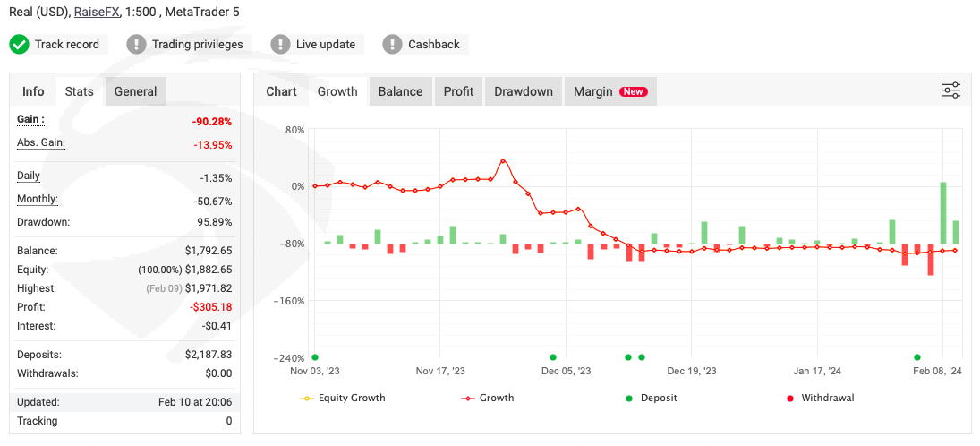Click the Live update exclamation icon

coord(281,44)
